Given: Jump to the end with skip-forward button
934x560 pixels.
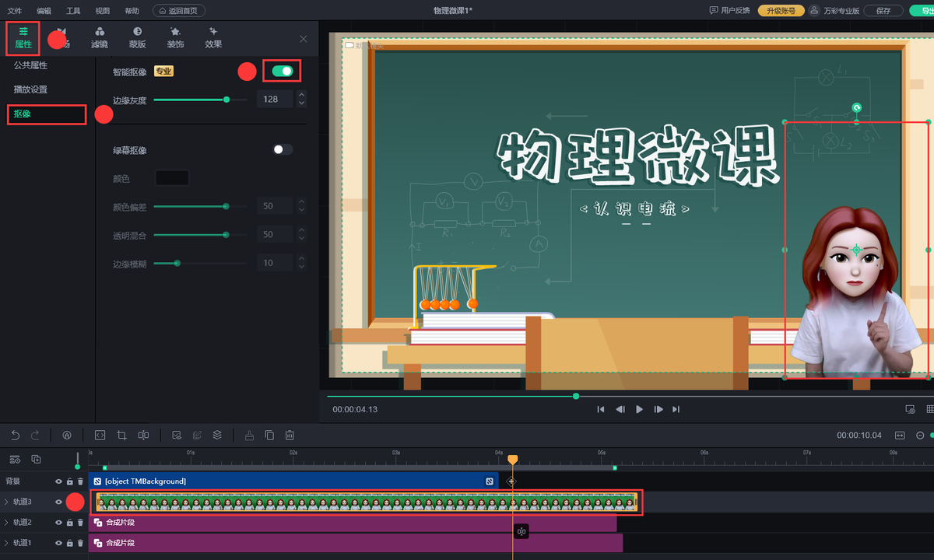Looking at the screenshot, I should click(x=676, y=409).
